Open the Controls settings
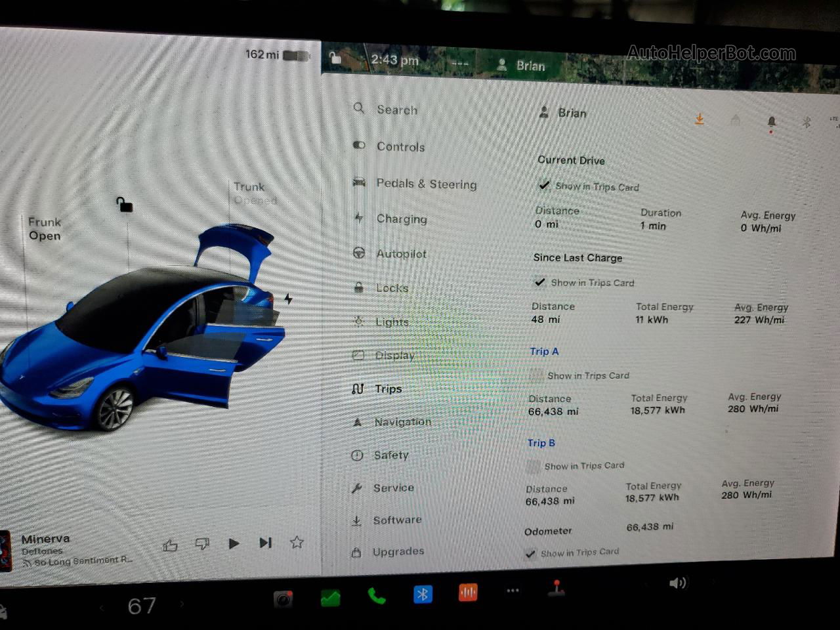 click(389, 146)
